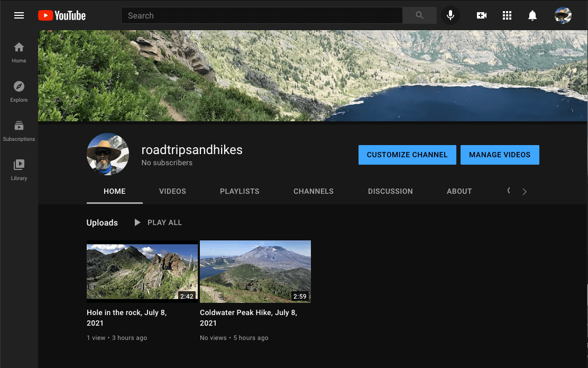Click the No subscribers text
The image size is (588, 368).
[x=167, y=163]
